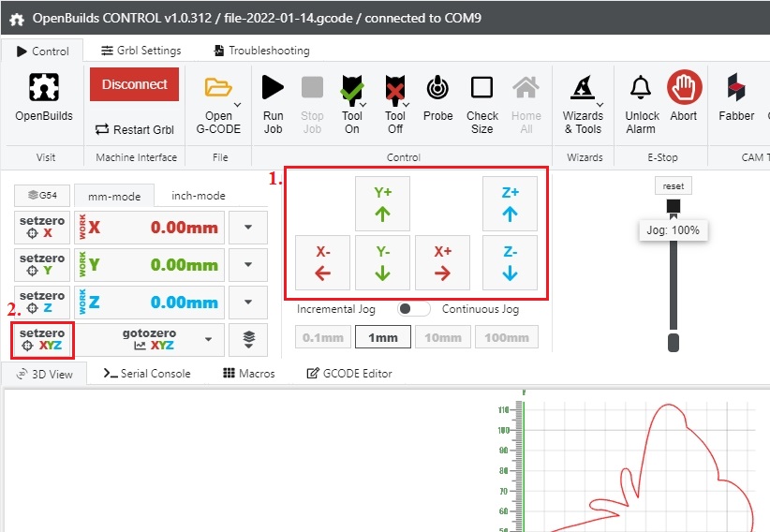
Task: Jog the machine X+ right
Action: [442, 263]
